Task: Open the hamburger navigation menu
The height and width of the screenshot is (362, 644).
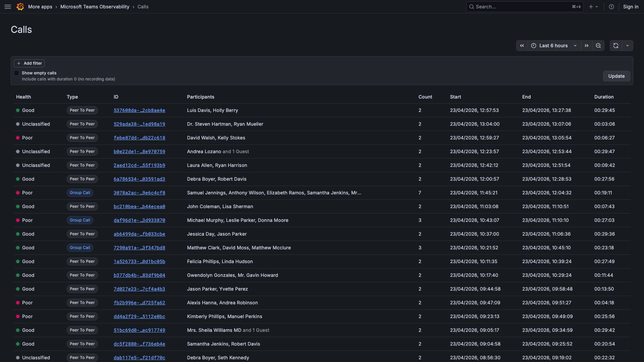Action: (8, 7)
